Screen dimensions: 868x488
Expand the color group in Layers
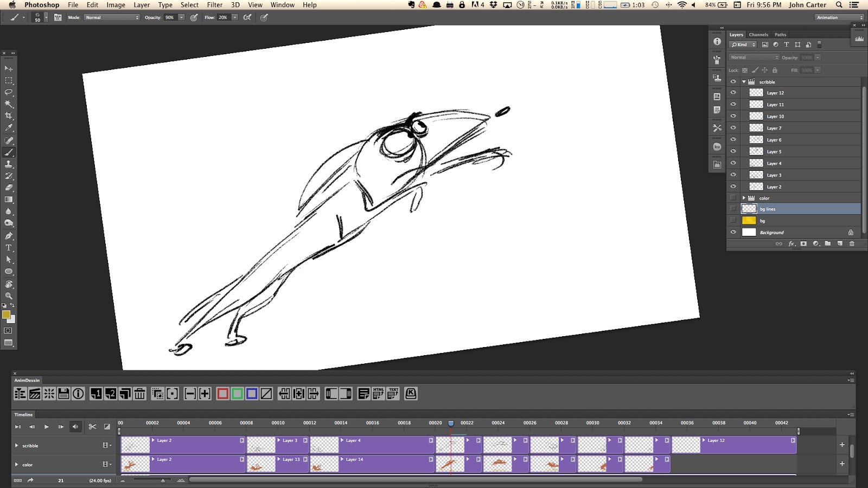click(744, 198)
